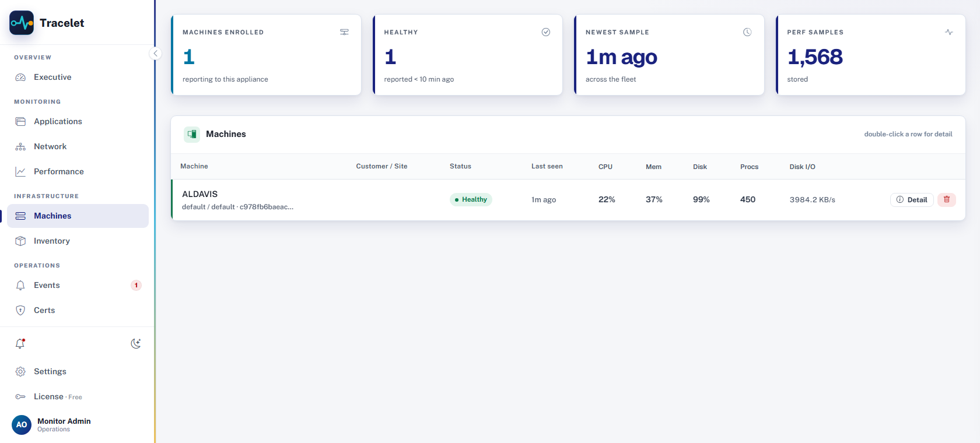Click the Perf Samples pulse icon
This screenshot has height=443, width=980.
coord(949,32)
